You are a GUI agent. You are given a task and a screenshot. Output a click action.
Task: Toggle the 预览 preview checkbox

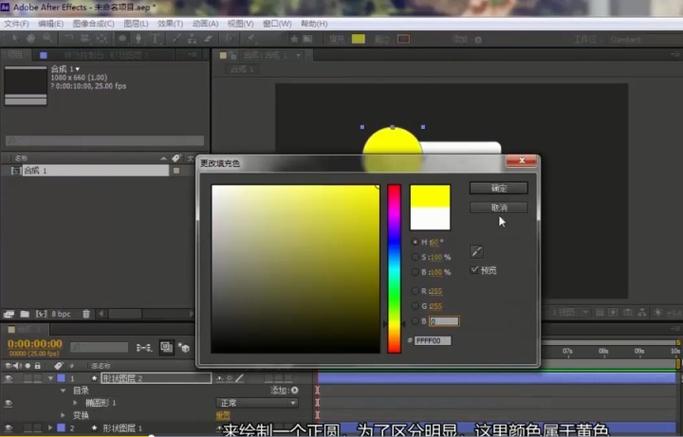(475, 270)
